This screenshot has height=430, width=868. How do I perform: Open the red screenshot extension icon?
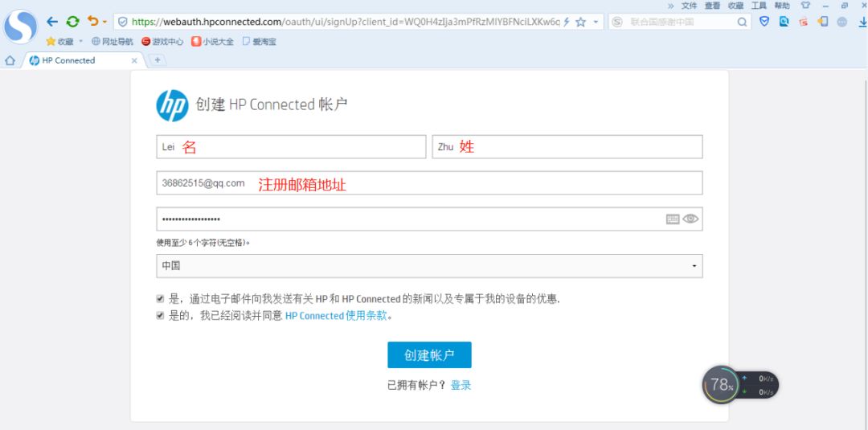pos(804,23)
